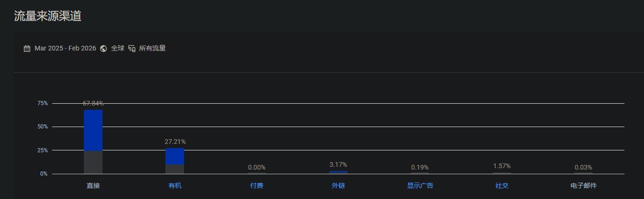Click the 直接 axis label
644x199 pixels.
93,186
